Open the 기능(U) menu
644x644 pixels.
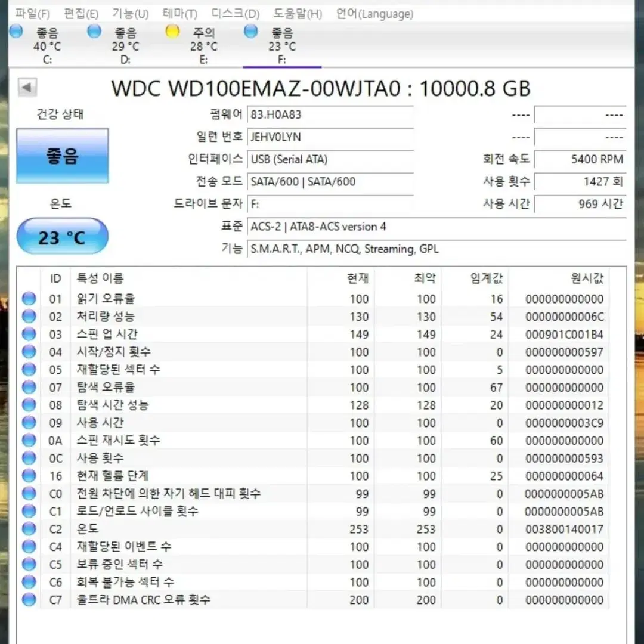point(131,14)
